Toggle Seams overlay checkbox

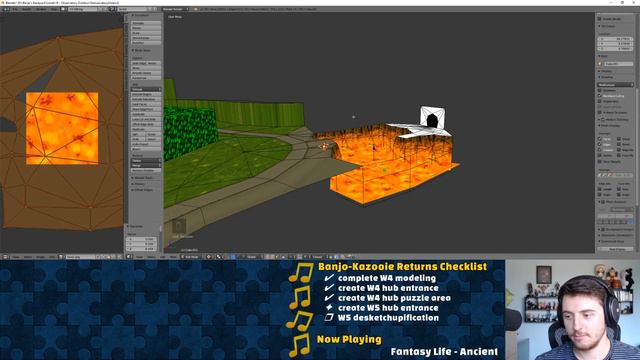[x=600, y=155]
